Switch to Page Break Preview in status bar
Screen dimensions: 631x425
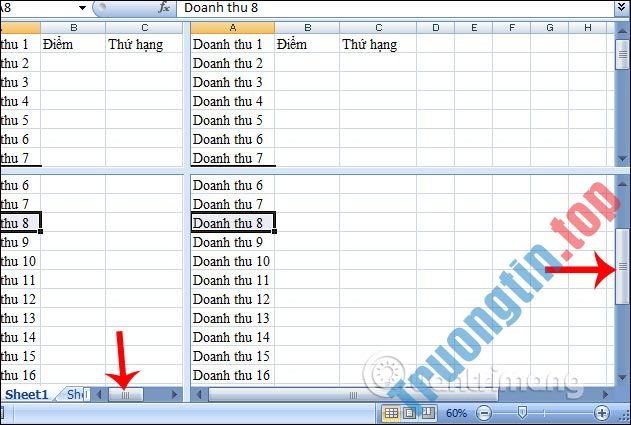tap(427, 413)
